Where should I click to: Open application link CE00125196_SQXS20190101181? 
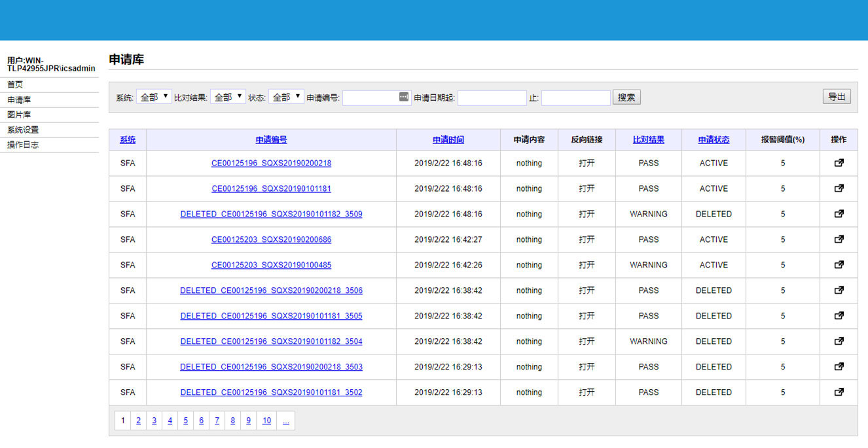[271, 189]
